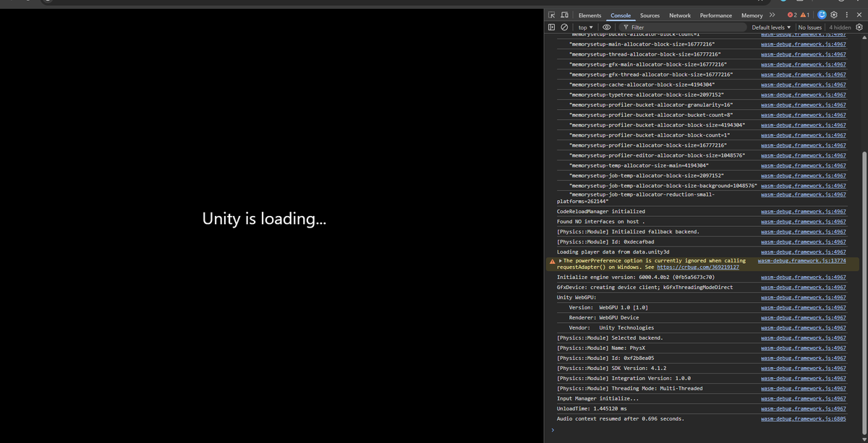The width and height of the screenshot is (868, 443).
Task: Open source link for CodeReloadManager initialized
Action: (x=804, y=212)
